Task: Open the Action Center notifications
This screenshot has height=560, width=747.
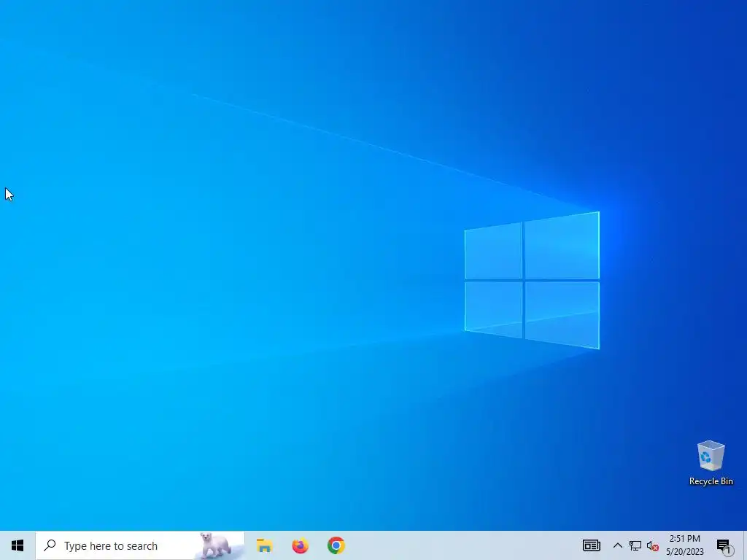Action: (724, 546)
